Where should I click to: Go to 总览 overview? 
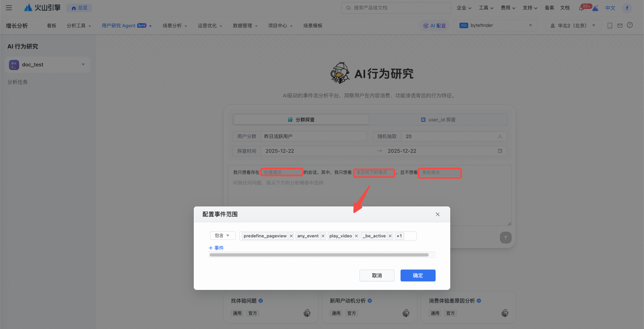(79, 8)
